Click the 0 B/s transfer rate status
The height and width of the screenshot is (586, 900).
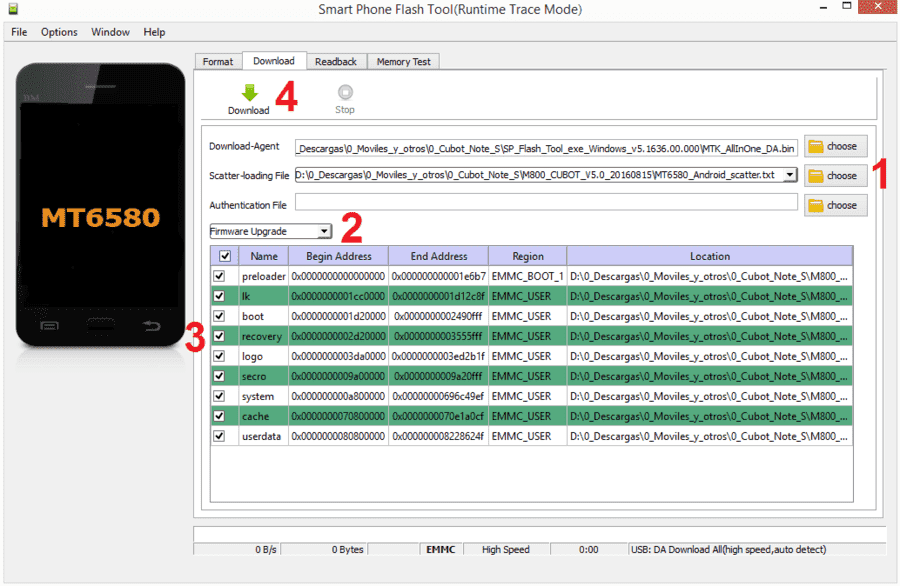click(266, 549)
